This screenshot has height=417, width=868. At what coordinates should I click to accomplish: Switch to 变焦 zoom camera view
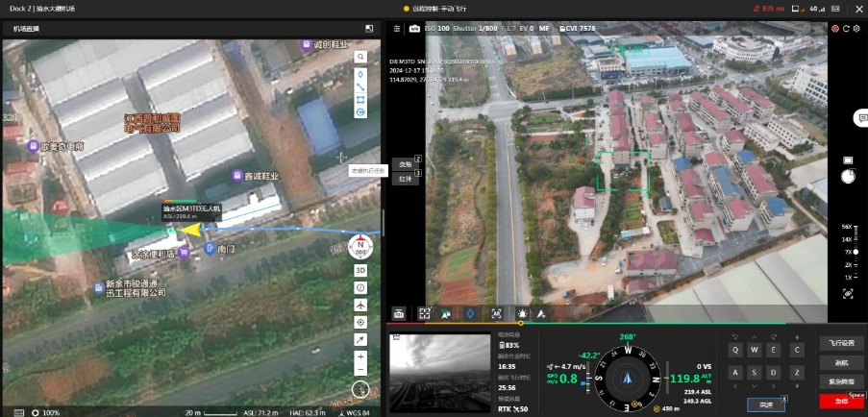tap(407, 163)
